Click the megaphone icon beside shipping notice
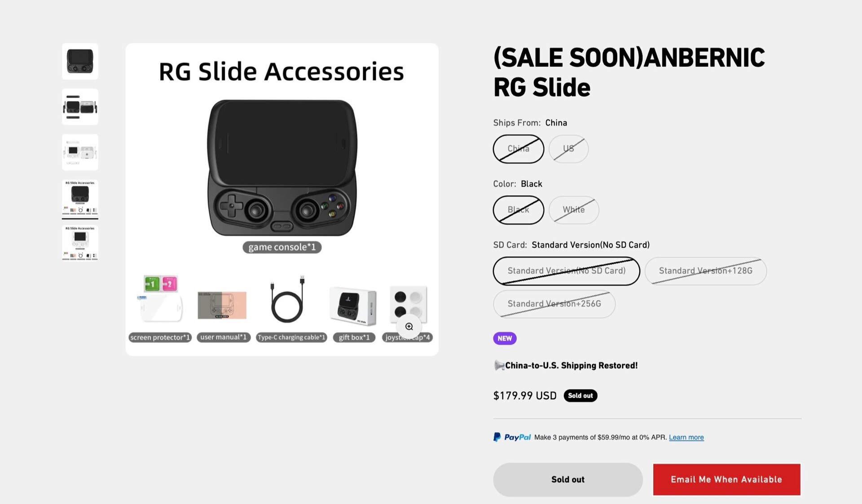The width and height of the screenshot is (862, 504). (x=499, y=365)
